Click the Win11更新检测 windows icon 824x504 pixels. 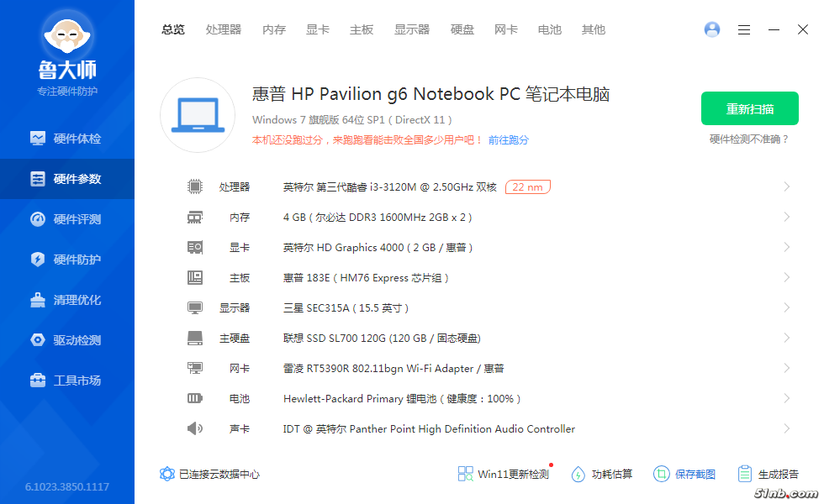pyautogui.click(x=465, y=474)
